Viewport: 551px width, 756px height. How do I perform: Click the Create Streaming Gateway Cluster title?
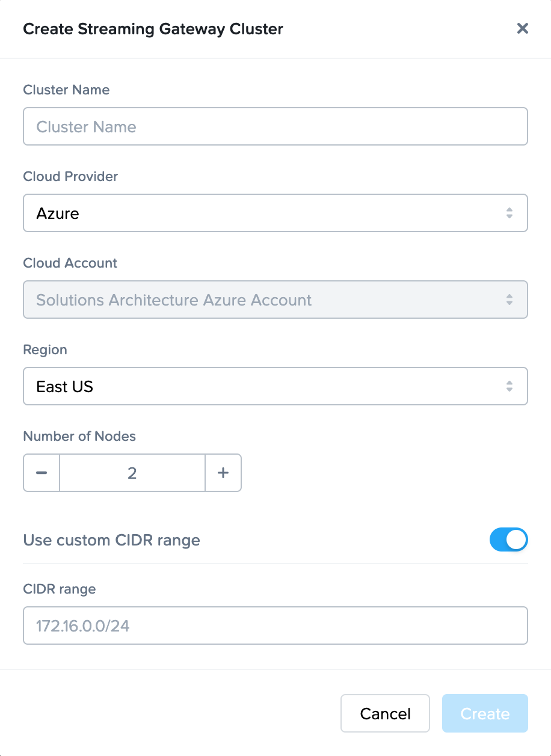[x=153, y=29]
